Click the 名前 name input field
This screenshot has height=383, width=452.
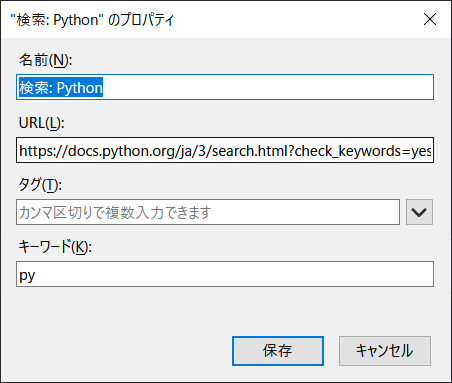pyautogui.click(x=225, y=87)
